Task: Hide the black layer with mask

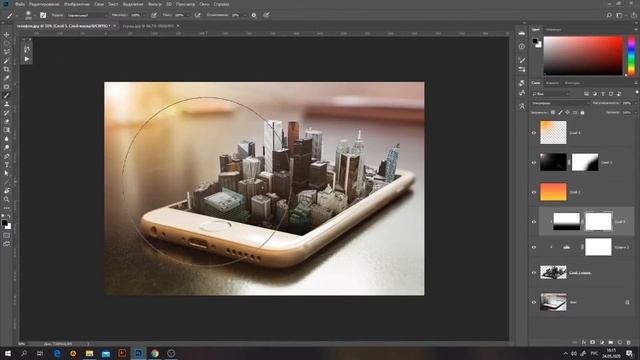Action: [534, 162]
